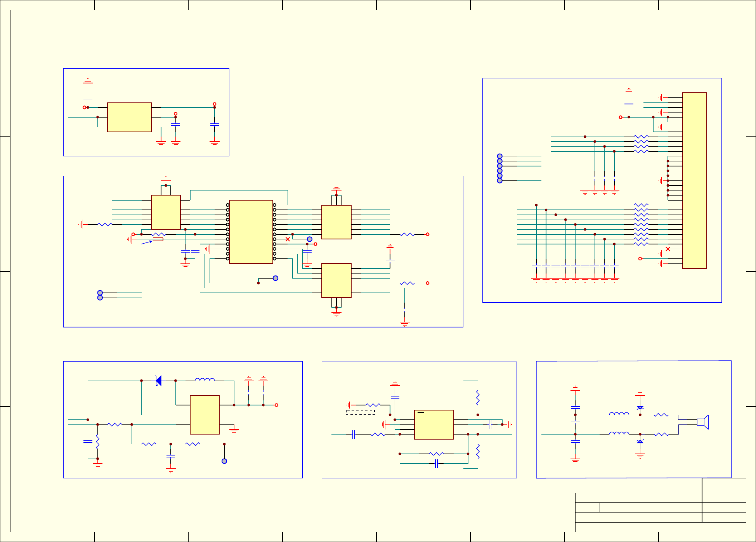Click the dashed rectangle in the amplifier block

(360, 412)
